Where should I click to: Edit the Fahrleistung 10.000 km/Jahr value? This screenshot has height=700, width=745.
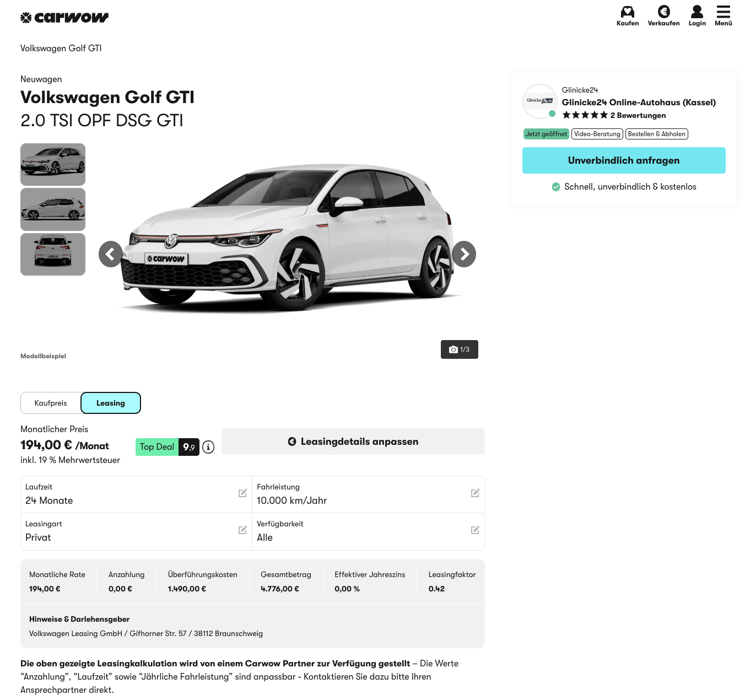point(475,493)
